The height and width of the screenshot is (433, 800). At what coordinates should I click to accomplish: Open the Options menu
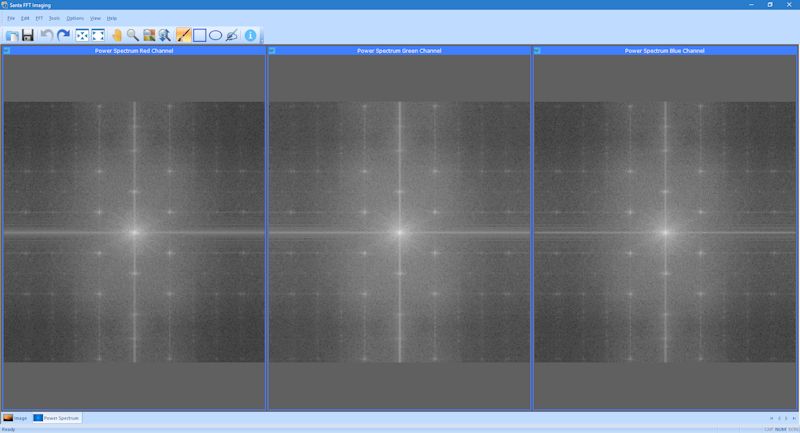pos(75,18)
